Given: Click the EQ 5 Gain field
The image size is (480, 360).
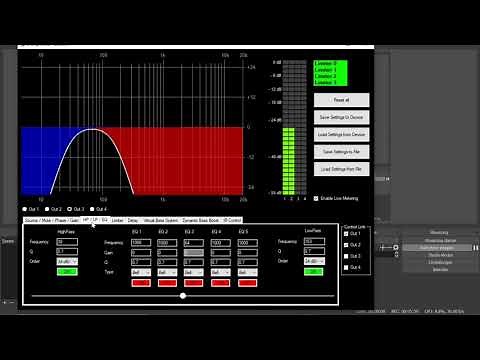Looking at the screenshot, I should [247, 253].
